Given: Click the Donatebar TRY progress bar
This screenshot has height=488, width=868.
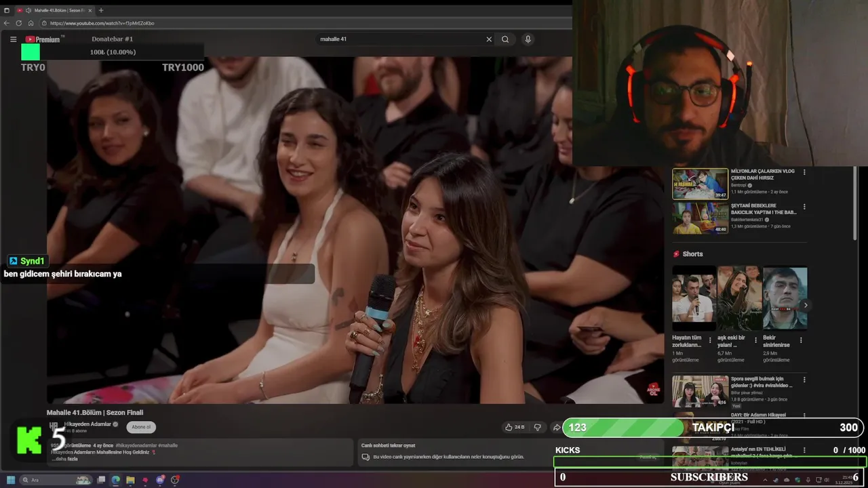Looking at the screenshot, I should 113,52.
